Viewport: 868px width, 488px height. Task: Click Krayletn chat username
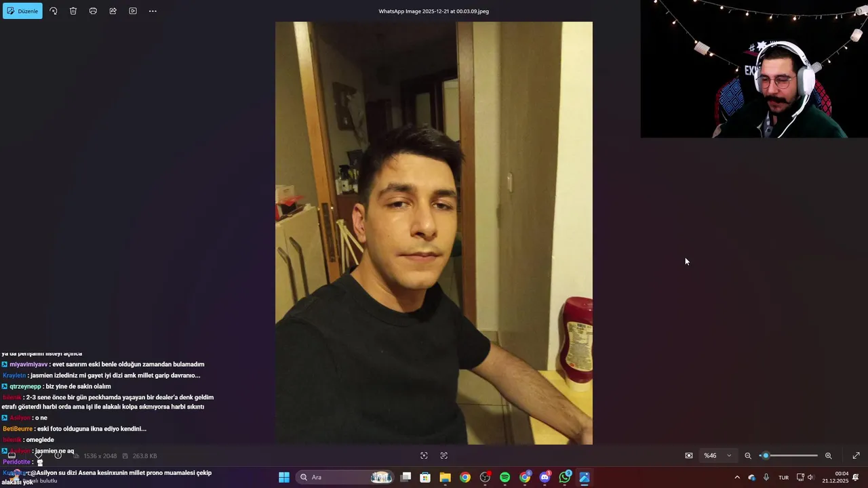click(14, 375)
